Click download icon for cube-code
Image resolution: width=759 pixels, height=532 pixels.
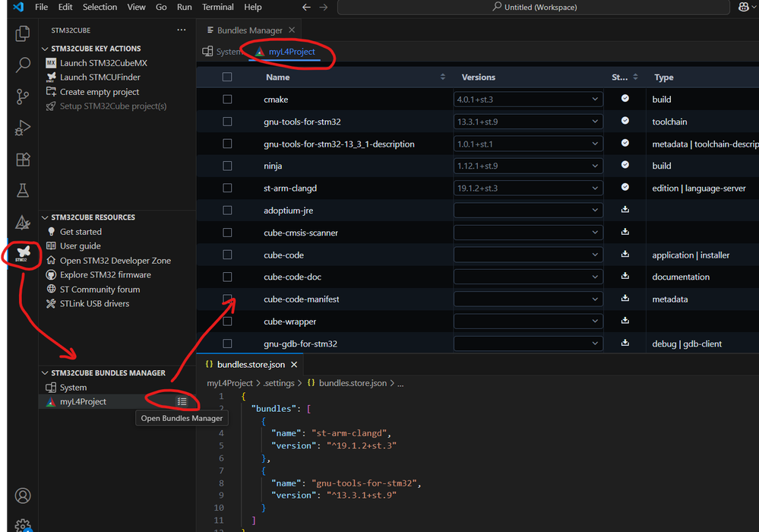click(625, 254)
